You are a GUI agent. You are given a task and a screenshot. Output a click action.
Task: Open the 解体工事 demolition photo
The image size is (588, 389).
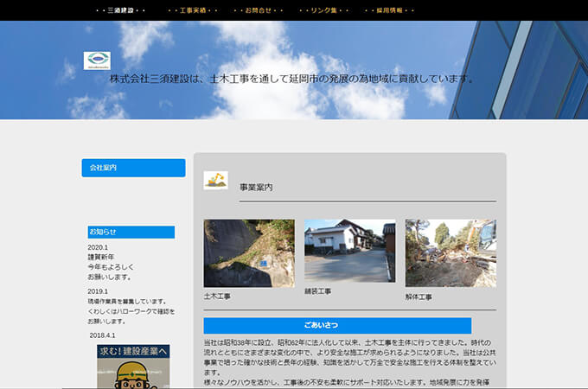coord(451,253)
